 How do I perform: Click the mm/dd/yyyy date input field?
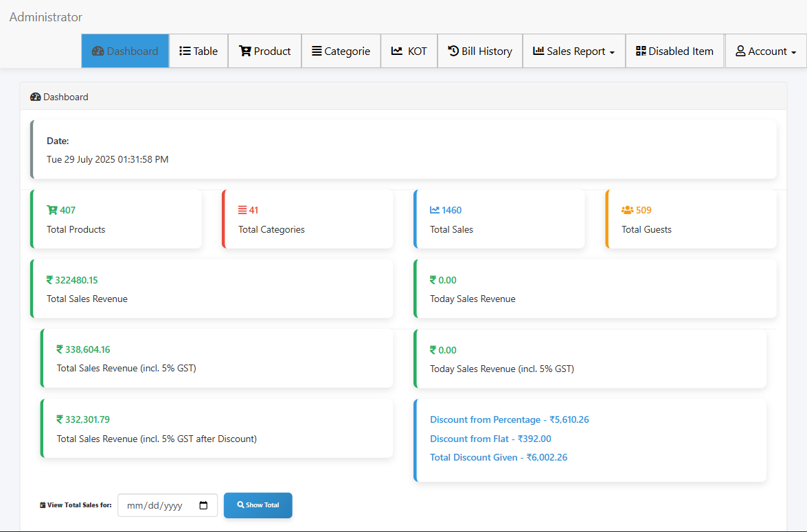pos(157,505)
